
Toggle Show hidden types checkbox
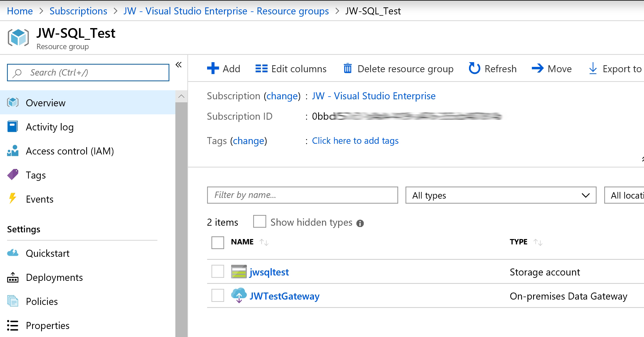(260, 221)
